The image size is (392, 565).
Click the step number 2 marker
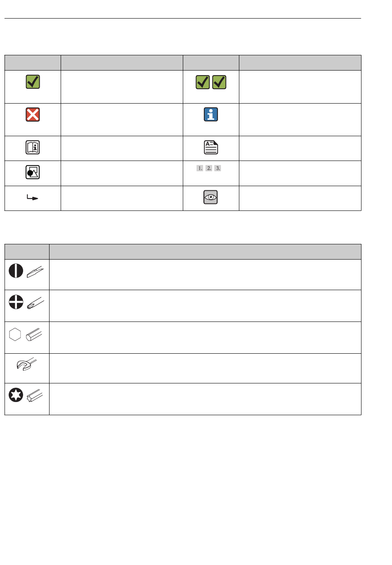209,168
